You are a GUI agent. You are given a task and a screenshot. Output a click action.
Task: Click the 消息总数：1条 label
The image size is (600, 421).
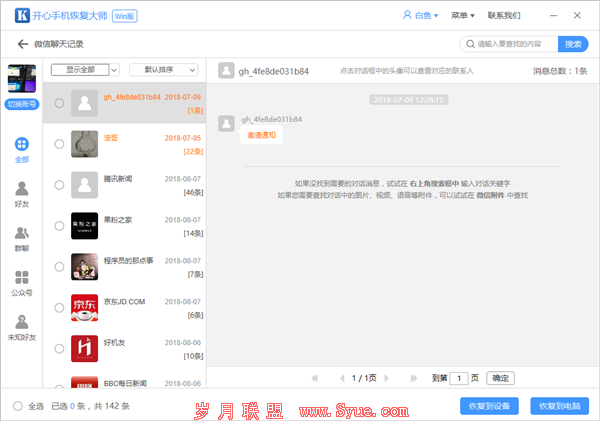pyautogui.click(x=560, y=71)
